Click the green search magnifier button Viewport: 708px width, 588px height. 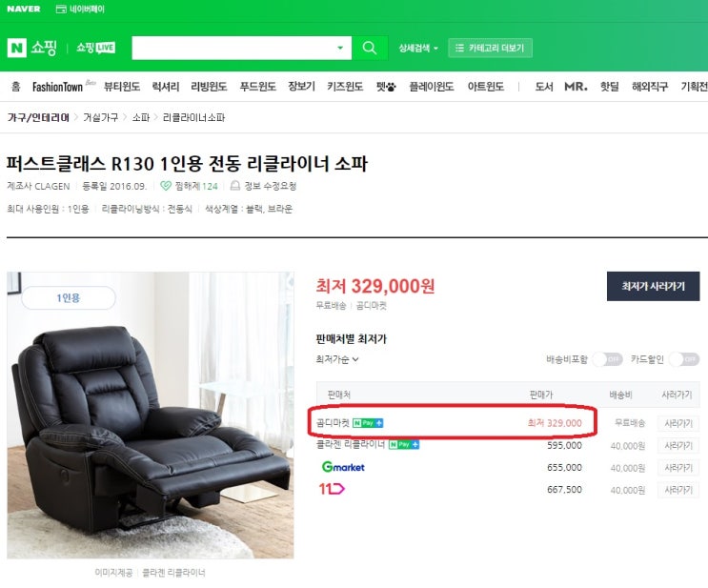click(x=370, y=48)
